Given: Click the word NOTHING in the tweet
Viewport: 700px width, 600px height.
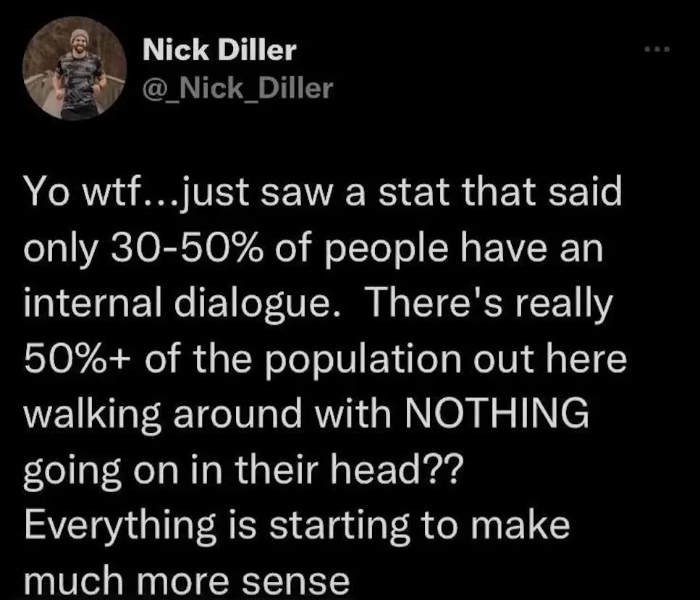Looking at the screenshot, I should coord(497,413).
